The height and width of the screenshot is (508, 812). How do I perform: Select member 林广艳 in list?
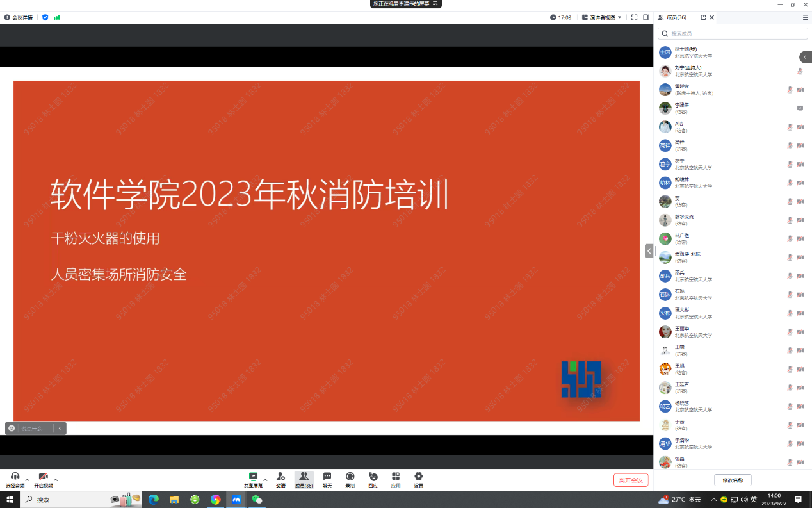coord(733,238)
